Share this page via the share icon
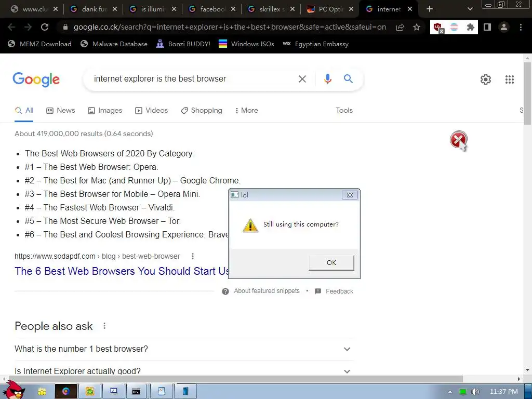 coord(400,27)
